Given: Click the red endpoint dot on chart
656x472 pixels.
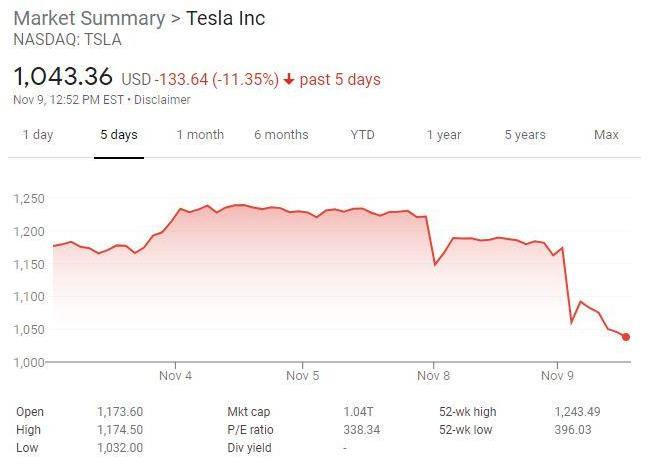Looking at the screenshot, I should [626, 337].
